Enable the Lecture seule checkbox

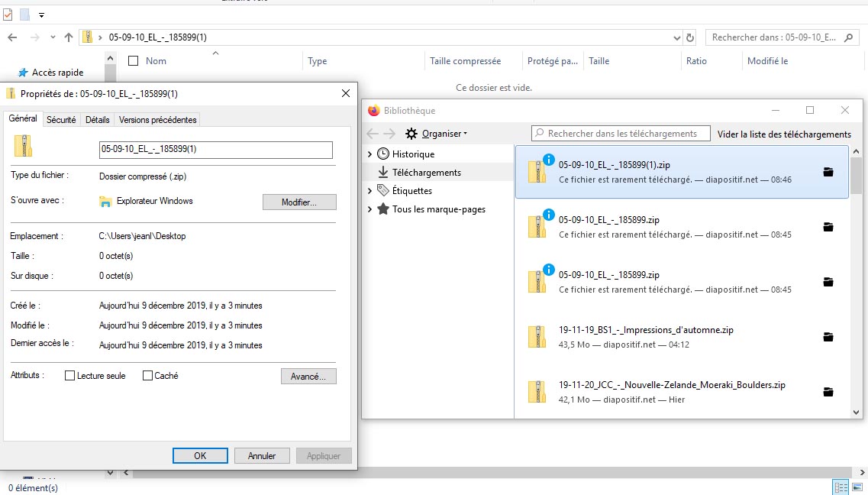tap(70, 376)
